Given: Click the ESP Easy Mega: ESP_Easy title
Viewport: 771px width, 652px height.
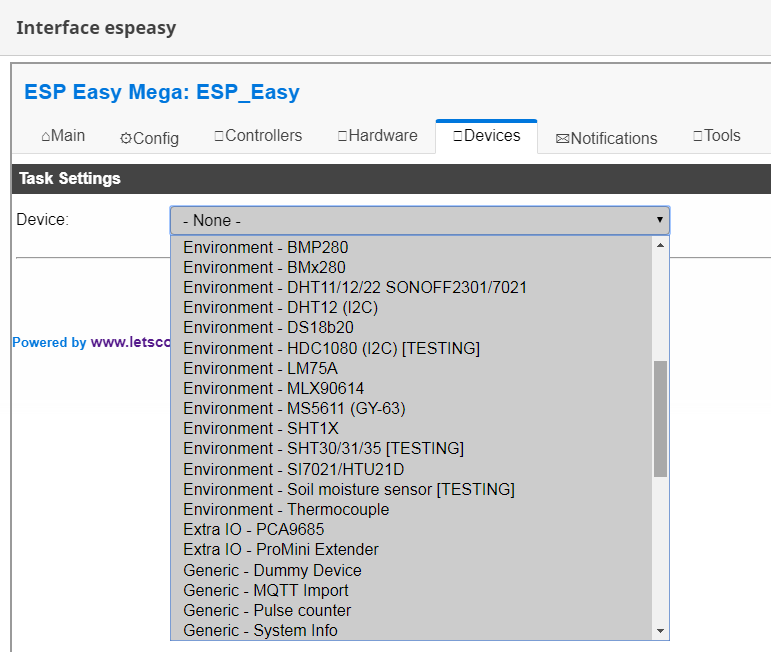Looking at the screenshot, I should (x=162, y=92).
